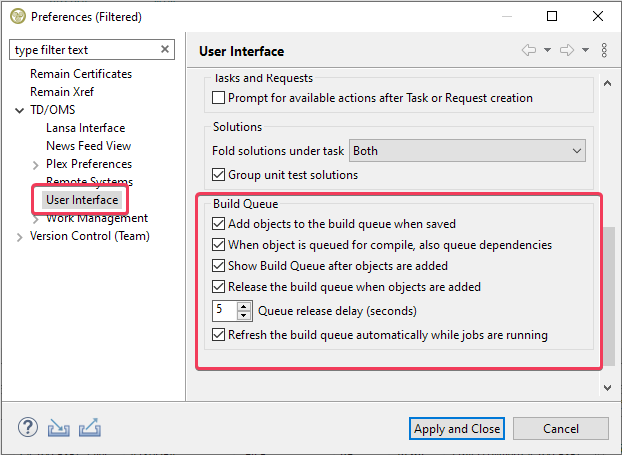Click the Help question mark icon
The height and width of the screenshot is (455, 622).
coord(28,427)
